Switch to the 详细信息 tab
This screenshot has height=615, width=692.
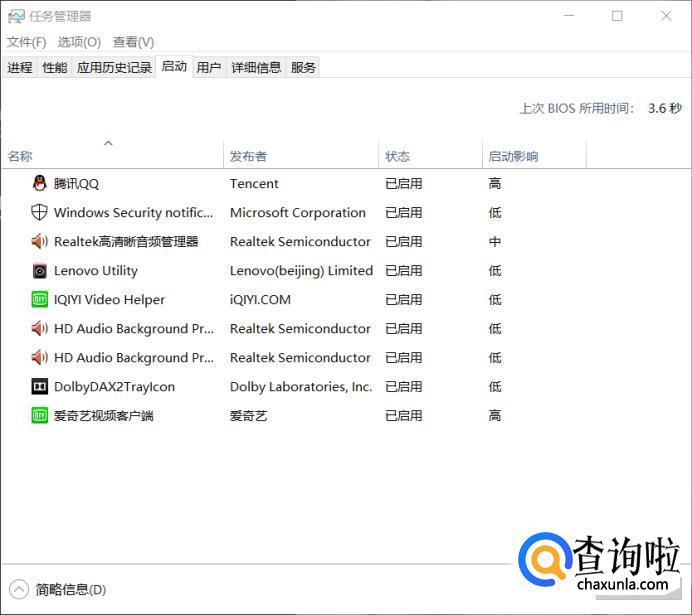point(256,68)
